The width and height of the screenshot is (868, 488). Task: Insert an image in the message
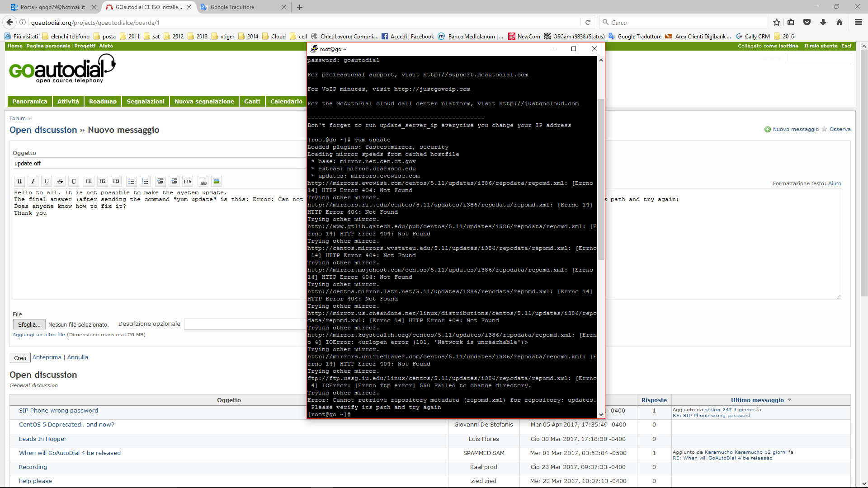point(217,181)
